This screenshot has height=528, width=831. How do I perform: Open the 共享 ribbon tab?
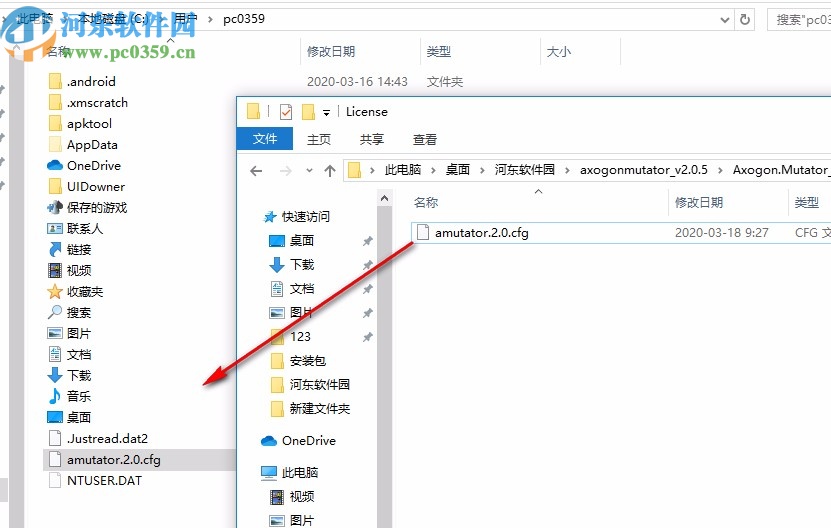click(x=372, y=139)
